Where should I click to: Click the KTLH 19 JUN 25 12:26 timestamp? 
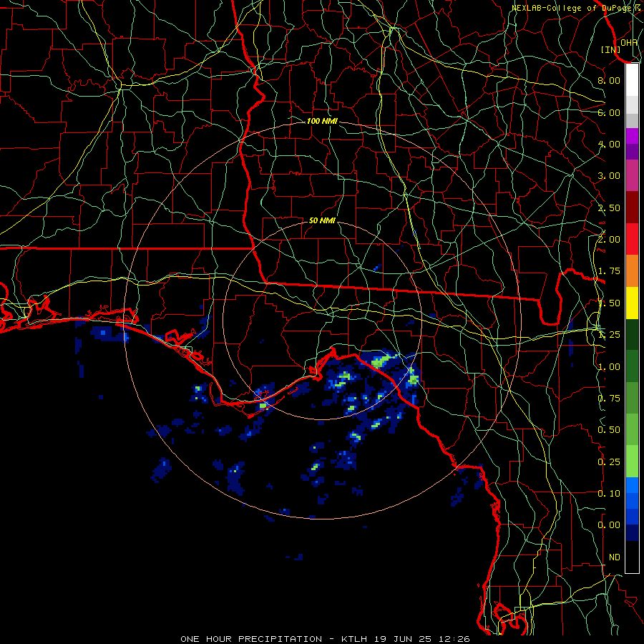[406, 639]
